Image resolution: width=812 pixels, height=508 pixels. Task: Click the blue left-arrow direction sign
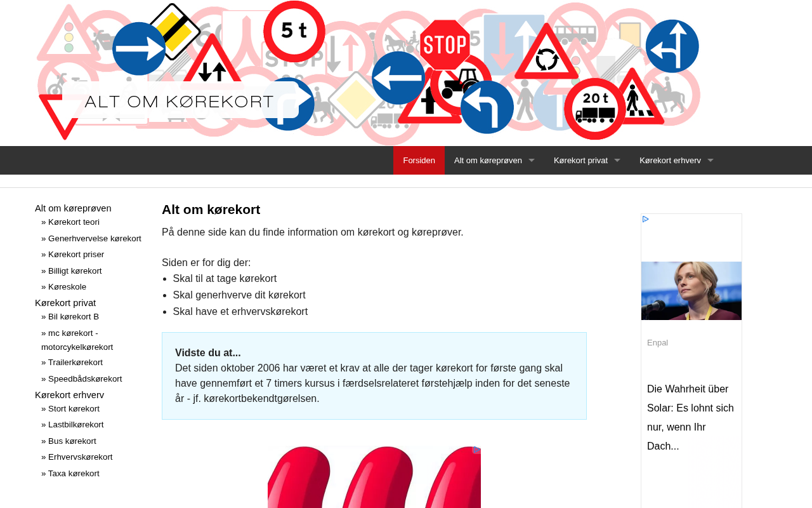coord(398,78)
